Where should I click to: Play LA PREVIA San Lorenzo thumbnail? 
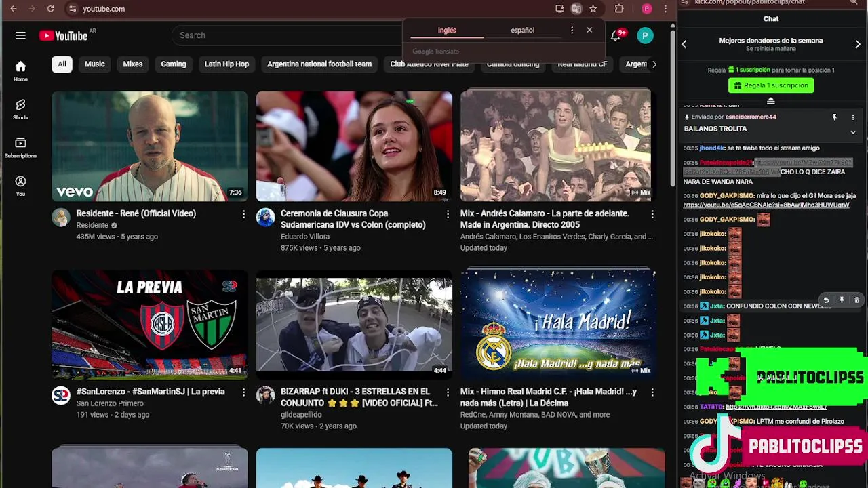tap(150, 324)
